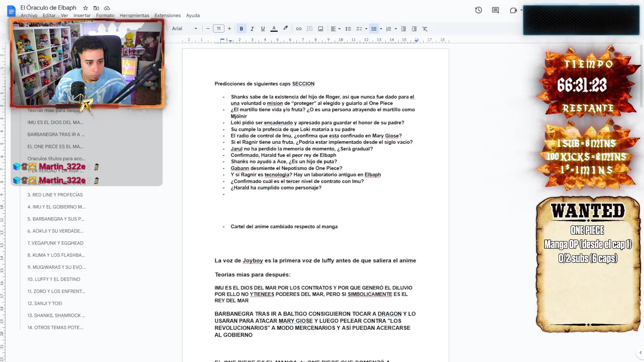
Task: Open the Insertar menu
Action: [82, 16]
